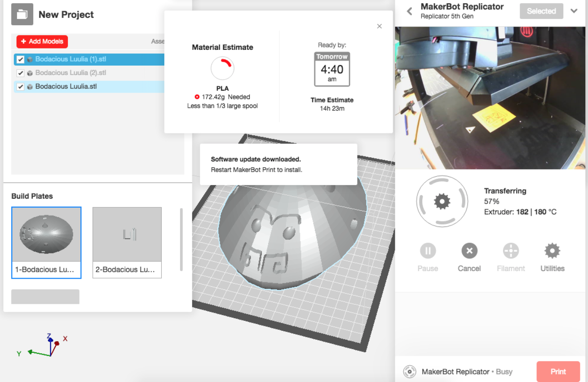This screenshot has height=382, width=588.
Task: Click the New Project title text
Action: coord(66,14)
